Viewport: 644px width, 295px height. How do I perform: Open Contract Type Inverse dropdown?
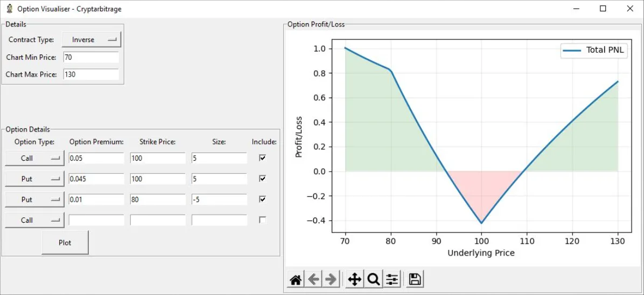tap(92, 40)
